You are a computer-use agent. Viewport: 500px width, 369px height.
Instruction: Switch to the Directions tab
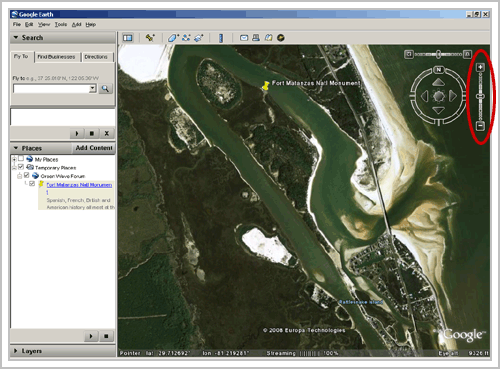tap(96, 57)
